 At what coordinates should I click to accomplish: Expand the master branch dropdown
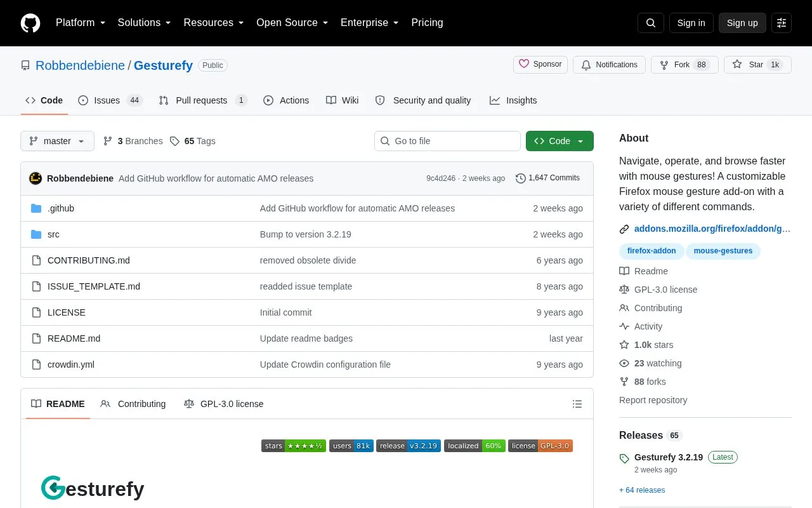point(57,141)
